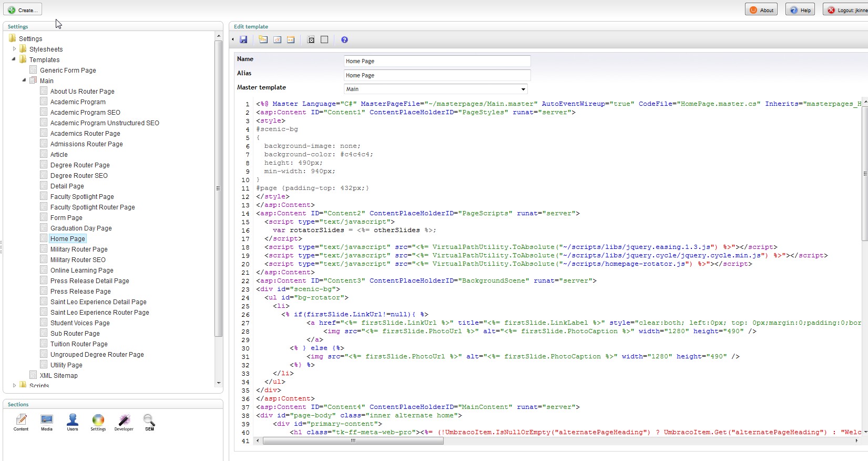
Task: Click the About button
Action: click(761, 9)
